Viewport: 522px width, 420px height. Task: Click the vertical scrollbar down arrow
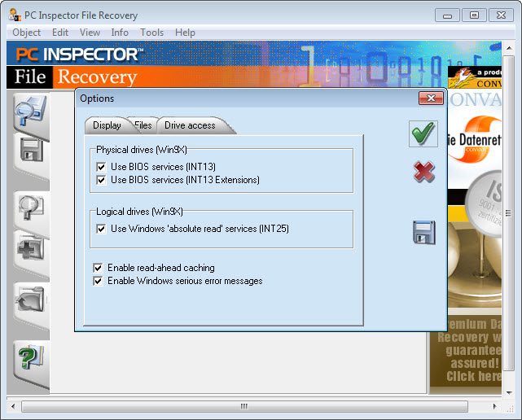tap(509, 392)
